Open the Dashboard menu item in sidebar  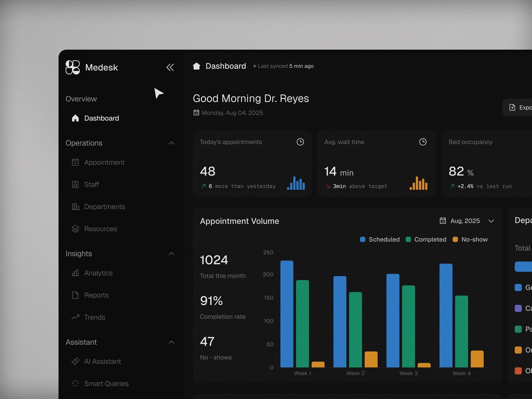[x=95, y=118]
